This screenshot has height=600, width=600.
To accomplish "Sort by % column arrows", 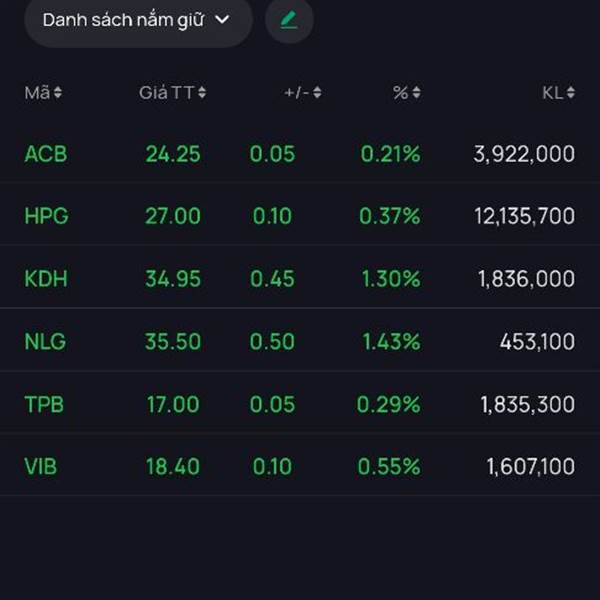I will (416, 93).
